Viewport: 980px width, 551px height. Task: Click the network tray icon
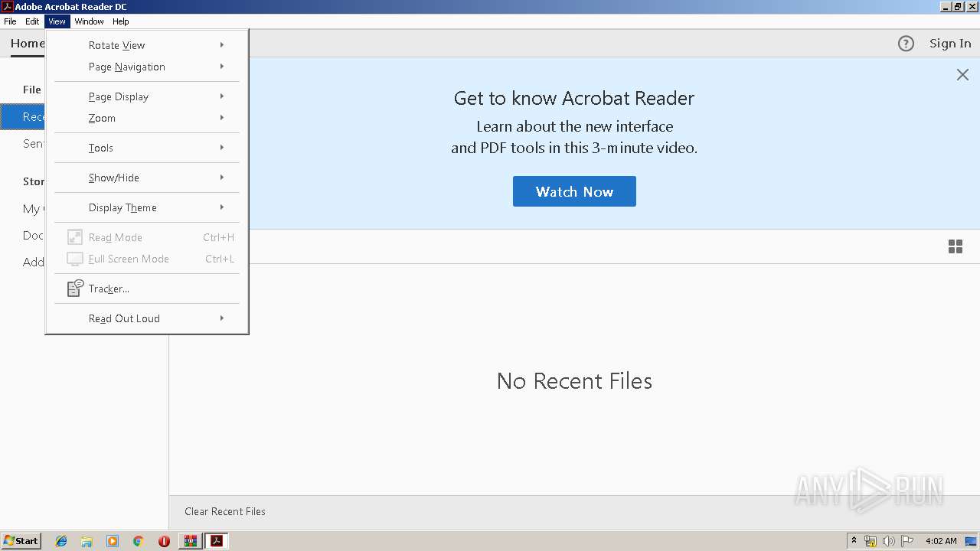(871, 541)
